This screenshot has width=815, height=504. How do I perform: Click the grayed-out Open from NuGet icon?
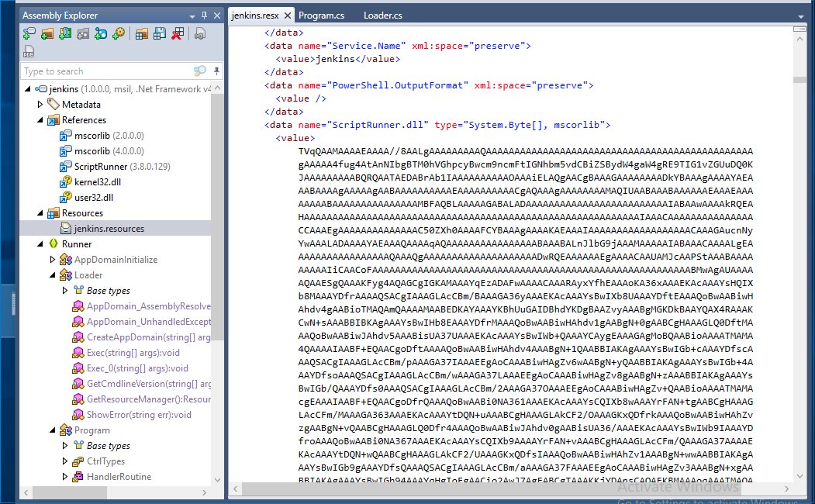coord(83,34)
